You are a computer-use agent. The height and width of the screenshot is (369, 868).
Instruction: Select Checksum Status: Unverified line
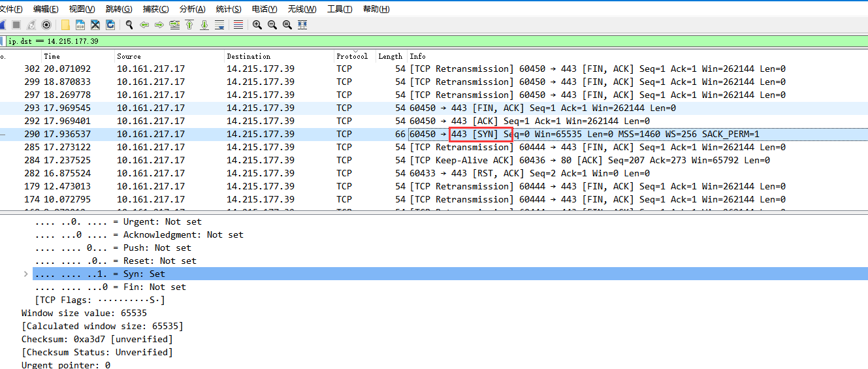pyautogui.click(x=97, y=352)
